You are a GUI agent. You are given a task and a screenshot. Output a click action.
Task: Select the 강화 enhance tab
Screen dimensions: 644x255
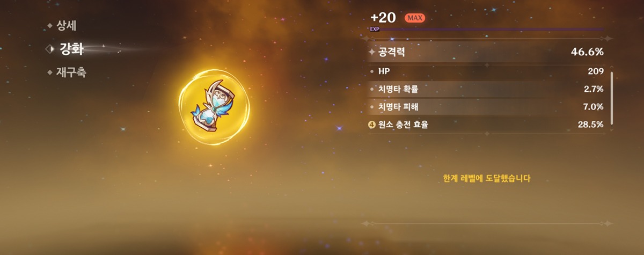pos(72,49)
